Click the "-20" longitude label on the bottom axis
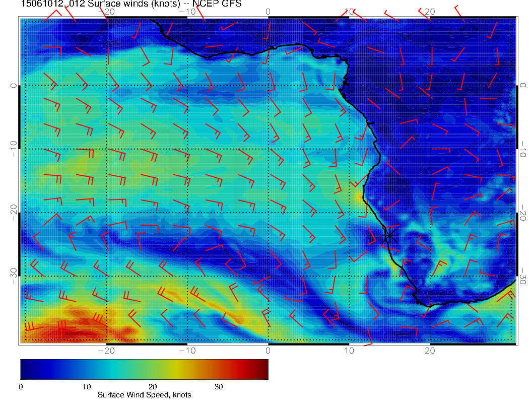 106,350
